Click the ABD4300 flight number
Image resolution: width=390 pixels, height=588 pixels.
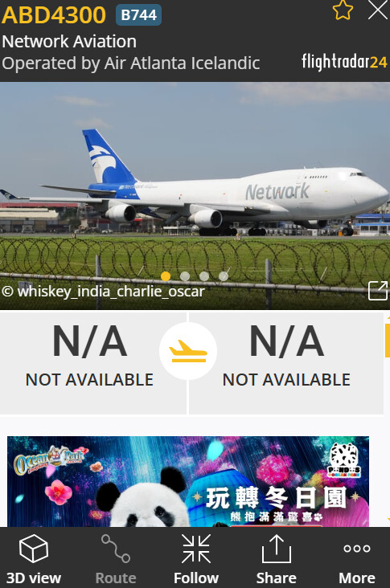coord(54,15)
